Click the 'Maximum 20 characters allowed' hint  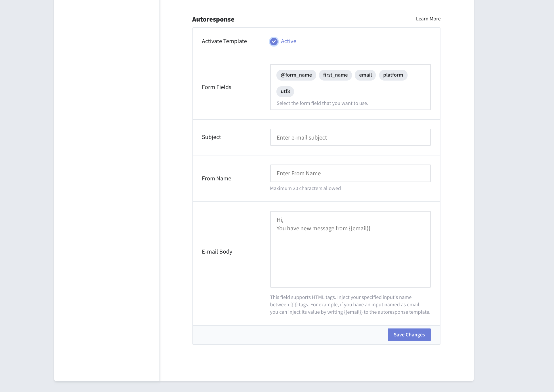tap(305, 188)
